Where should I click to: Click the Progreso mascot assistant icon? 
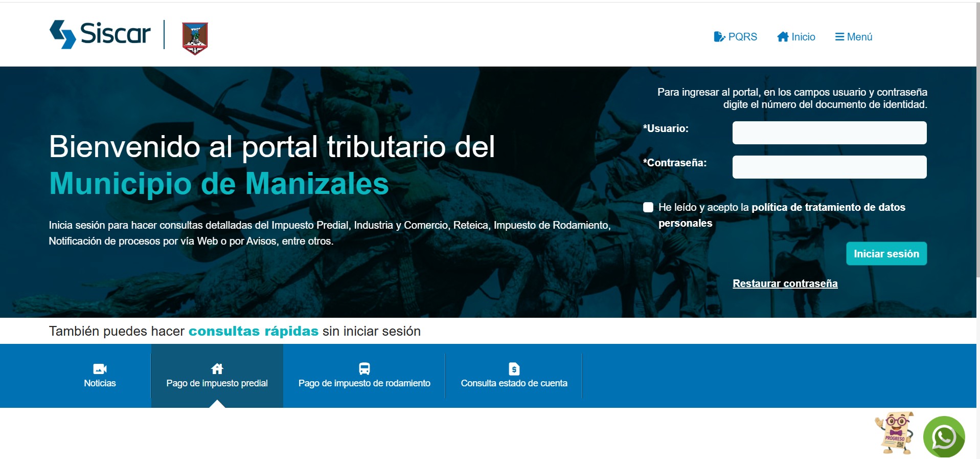[895, 433]
